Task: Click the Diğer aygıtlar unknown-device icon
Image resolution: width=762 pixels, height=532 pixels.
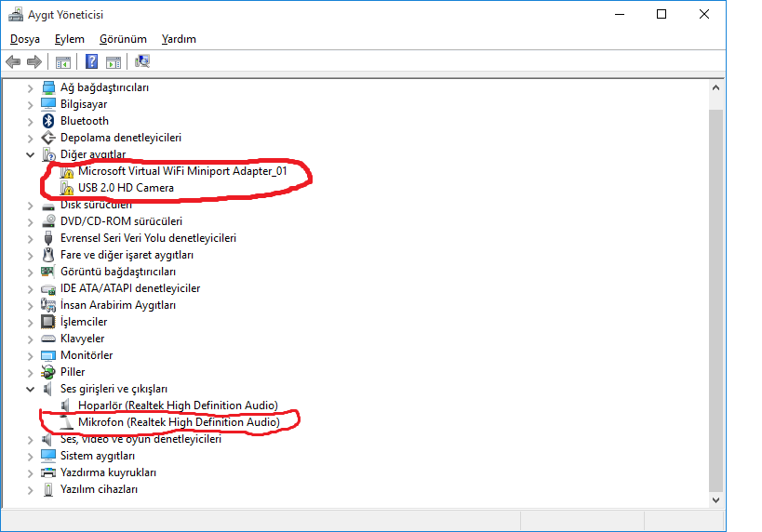Action: point(48,154)
